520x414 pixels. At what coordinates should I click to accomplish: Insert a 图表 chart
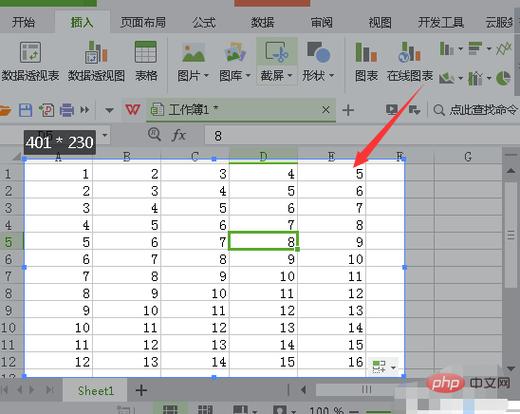click(x=366, y=62)
